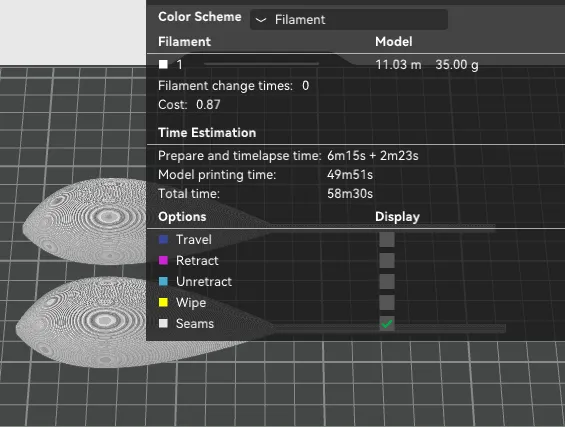This screenshot has height=427, width=565.
Task: Click the dropdown chevron next to Filament
Action: [x=261, y=20]
